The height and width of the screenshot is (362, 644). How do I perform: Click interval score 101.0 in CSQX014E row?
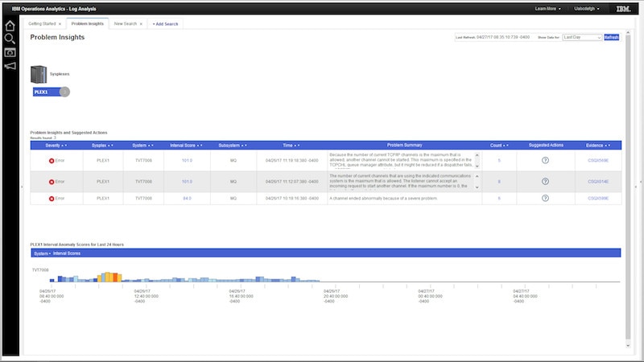(x=187, y=182)
